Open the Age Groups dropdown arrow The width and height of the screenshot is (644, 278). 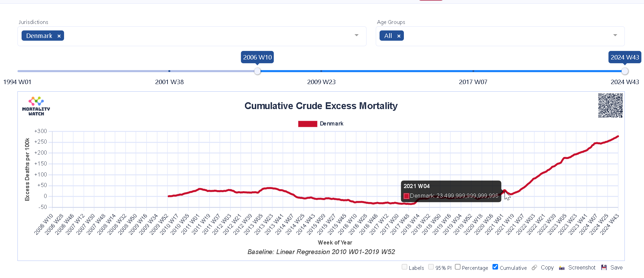pyautogui.click(x=615, y=35)
